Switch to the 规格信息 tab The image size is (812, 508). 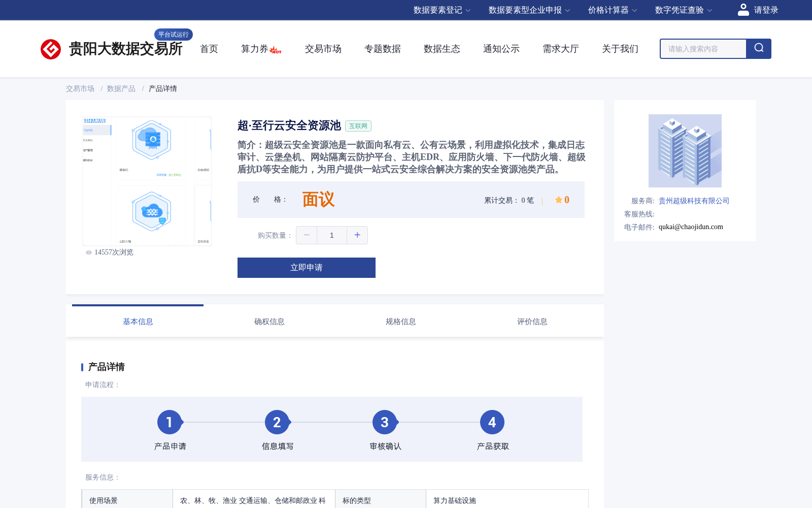pos(401,322)
